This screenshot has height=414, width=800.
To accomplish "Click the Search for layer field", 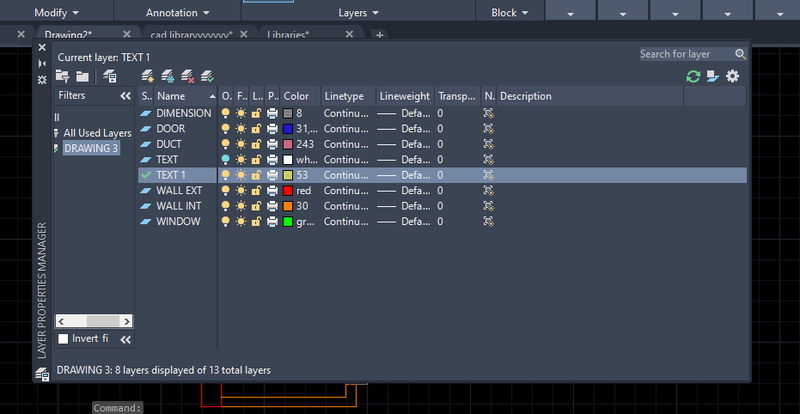I will [x=687, y=54].
